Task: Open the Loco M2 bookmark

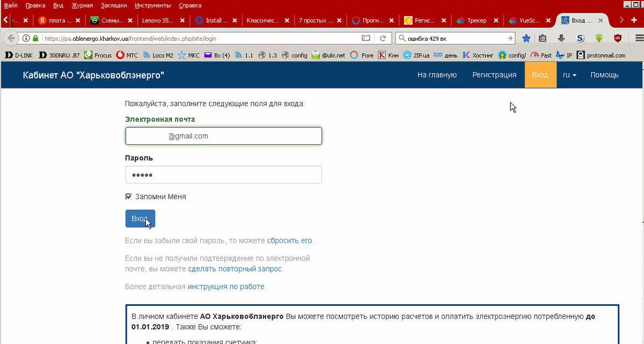Action: click(158, 55)
